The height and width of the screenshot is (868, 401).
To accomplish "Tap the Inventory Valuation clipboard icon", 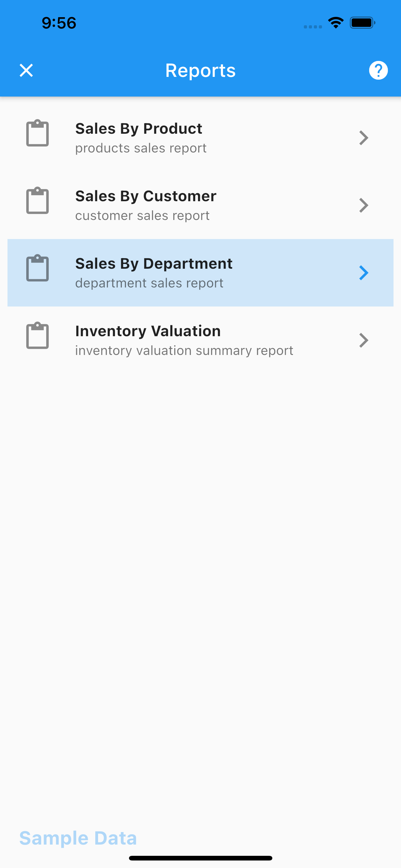I will pyautogui.click(x=37, y=336).
